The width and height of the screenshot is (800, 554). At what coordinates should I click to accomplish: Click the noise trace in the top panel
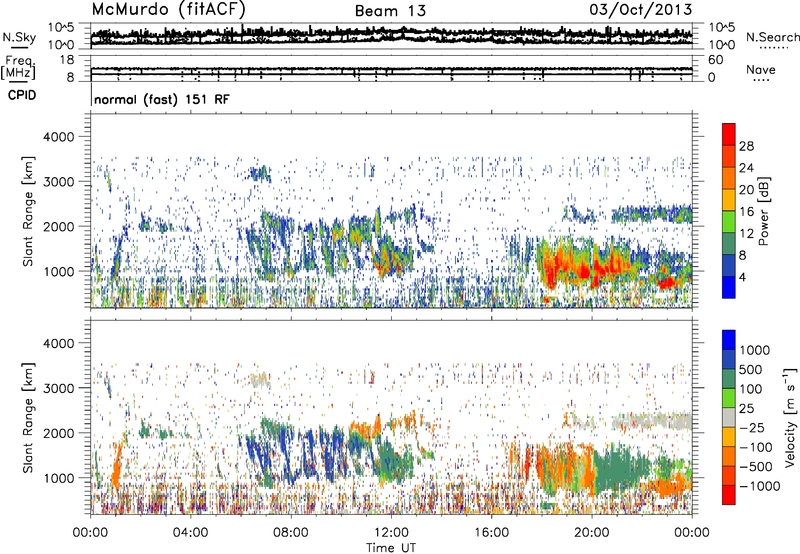[x=391, y=35]
